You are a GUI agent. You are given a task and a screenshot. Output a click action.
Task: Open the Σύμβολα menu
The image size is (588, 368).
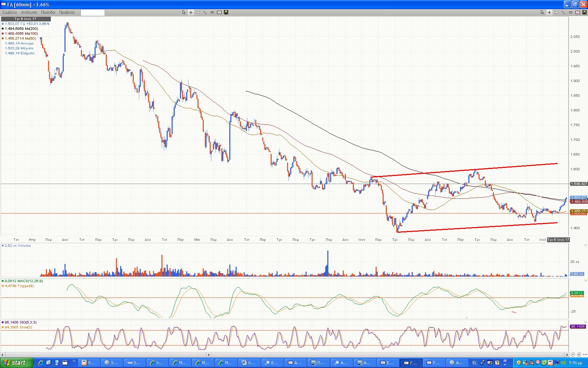10,12
